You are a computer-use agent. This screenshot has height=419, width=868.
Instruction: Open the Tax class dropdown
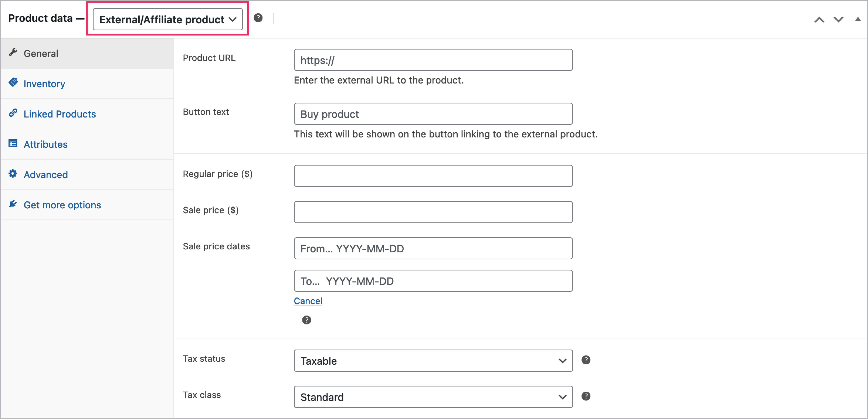point(433,397)
